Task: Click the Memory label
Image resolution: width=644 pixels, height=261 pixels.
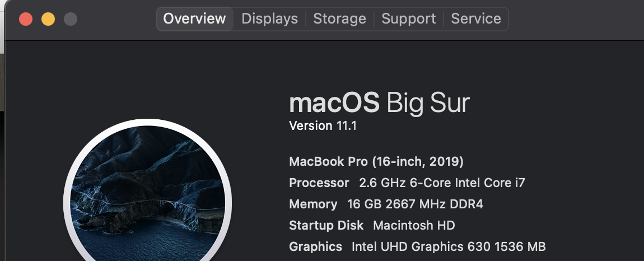Action: (313, 204)
